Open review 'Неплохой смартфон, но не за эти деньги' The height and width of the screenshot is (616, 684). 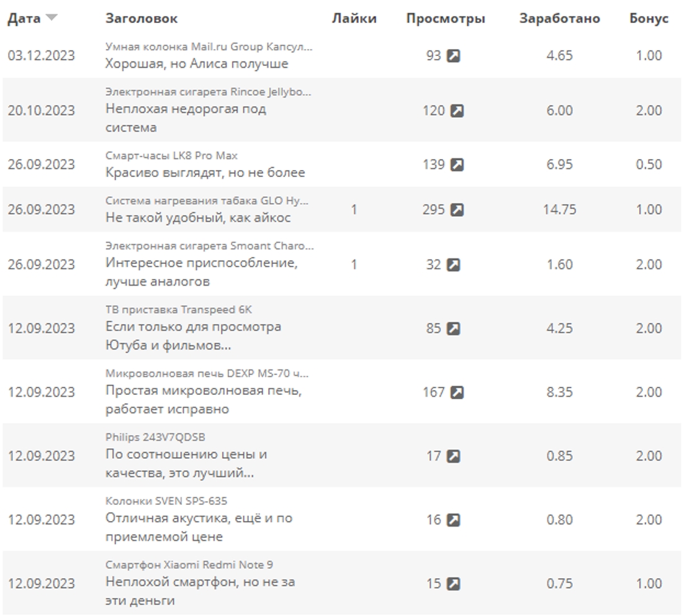pos(200,591)
